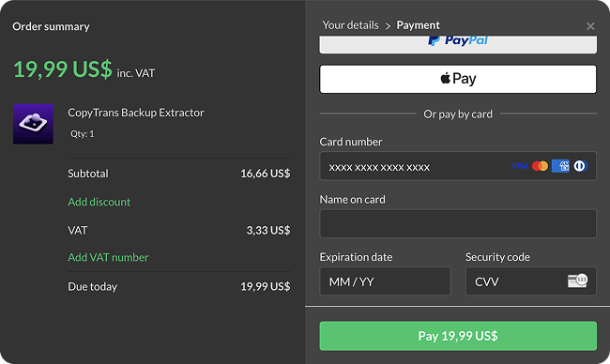
Task: Click the Subtotal amount 16,66 US$
Action: (266, 174)
